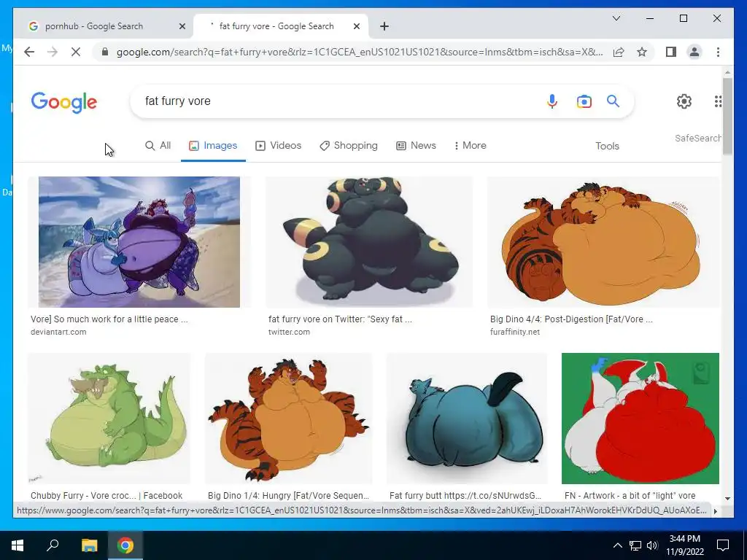This screenshot has width=747, height=560.
Task: Click the twitter.com source link
Action: coord(289,332)
